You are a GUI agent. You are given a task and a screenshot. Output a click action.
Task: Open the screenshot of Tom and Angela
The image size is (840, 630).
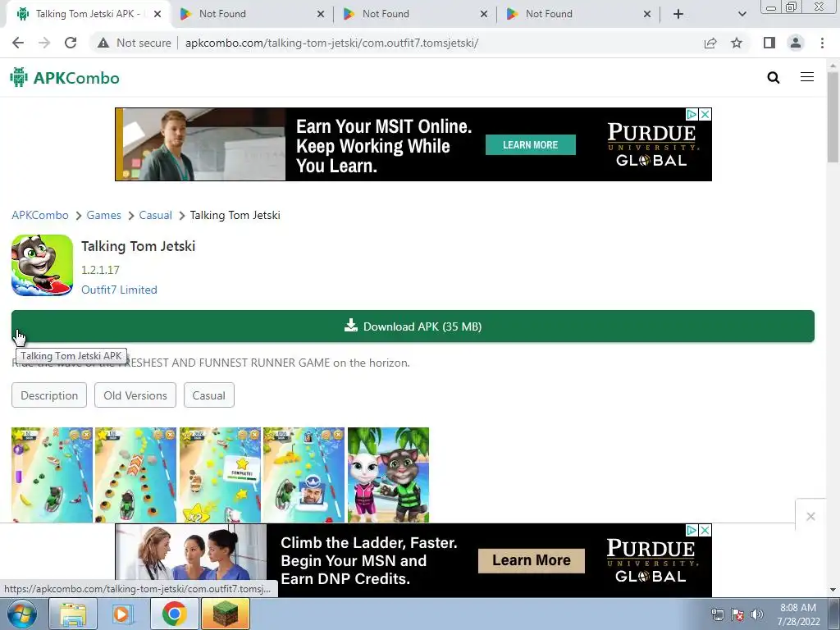coord(388,475)
